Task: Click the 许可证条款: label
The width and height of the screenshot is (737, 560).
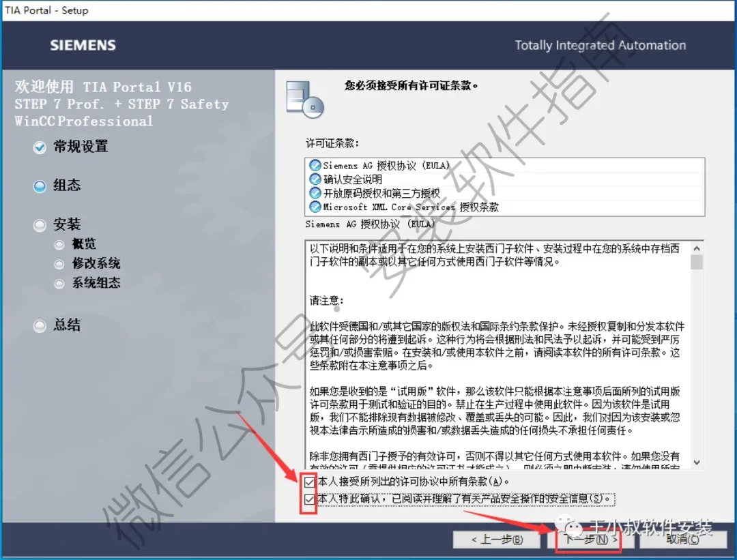Action: (x=332, y=143)
